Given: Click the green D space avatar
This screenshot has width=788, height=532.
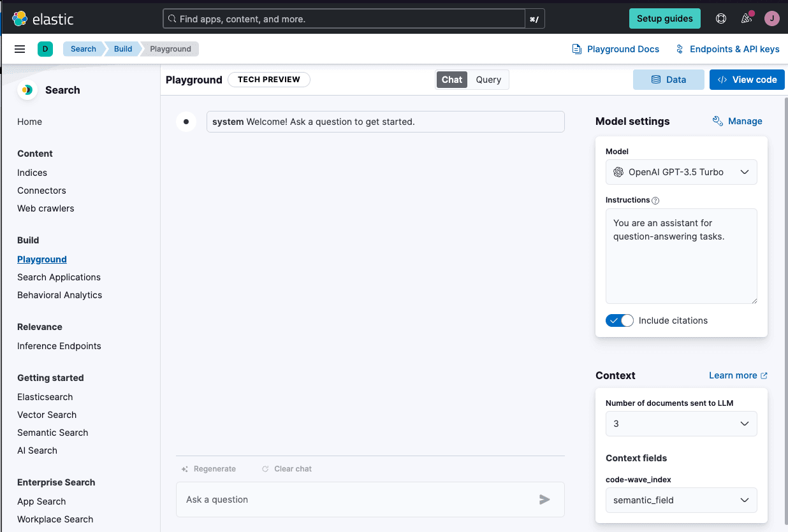Looking at the screenshot, I should 45,49.
